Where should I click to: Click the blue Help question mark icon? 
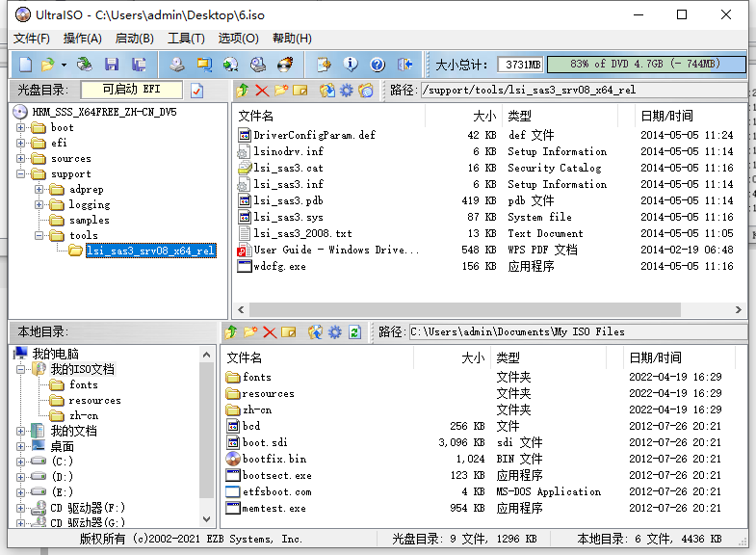click(x=378, y=65)
